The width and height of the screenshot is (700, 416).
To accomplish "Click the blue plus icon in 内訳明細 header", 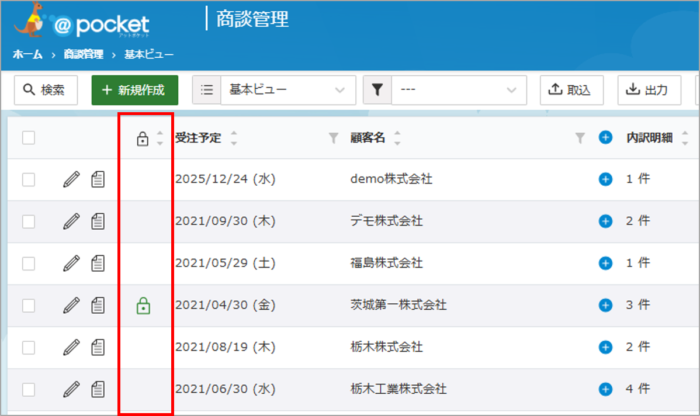I will pyautogui.click(x=605, y=138).
